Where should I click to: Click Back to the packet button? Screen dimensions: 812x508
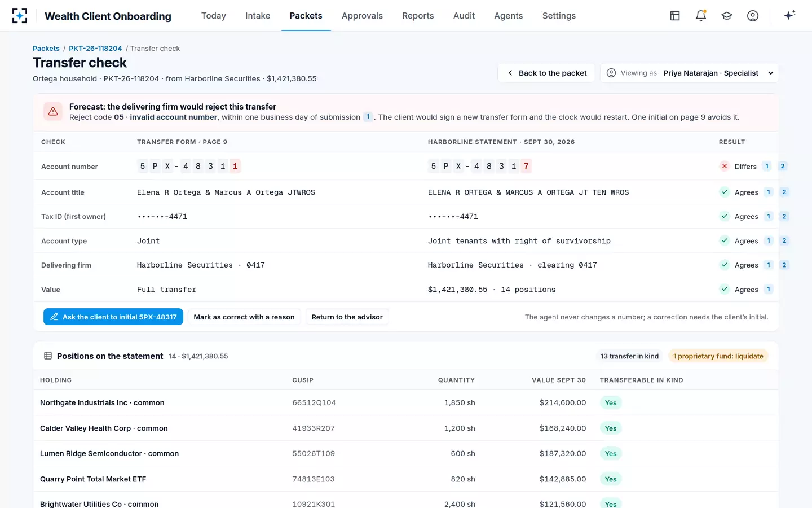(546, 73)
